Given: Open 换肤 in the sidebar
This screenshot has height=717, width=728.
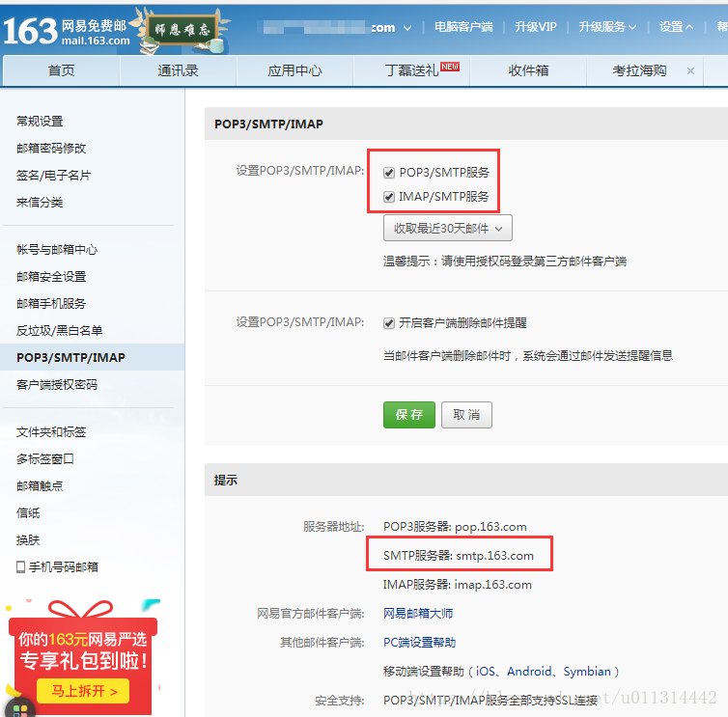Looking at the screenshot, I should click(28, 539).
